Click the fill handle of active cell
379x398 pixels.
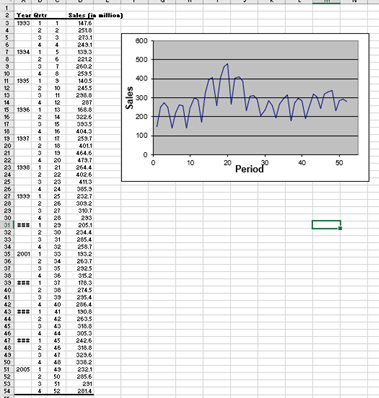coord(340,228)
